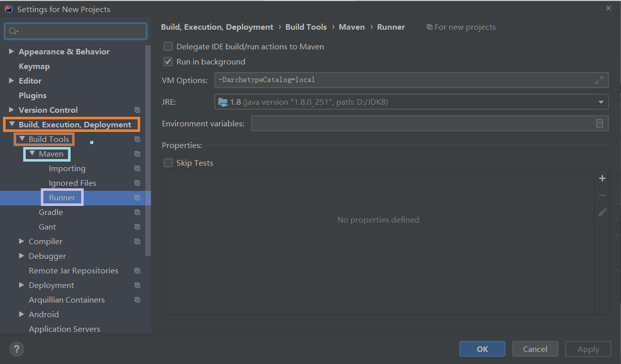Click project-level icon beside Maven

(x=137, y=154)
